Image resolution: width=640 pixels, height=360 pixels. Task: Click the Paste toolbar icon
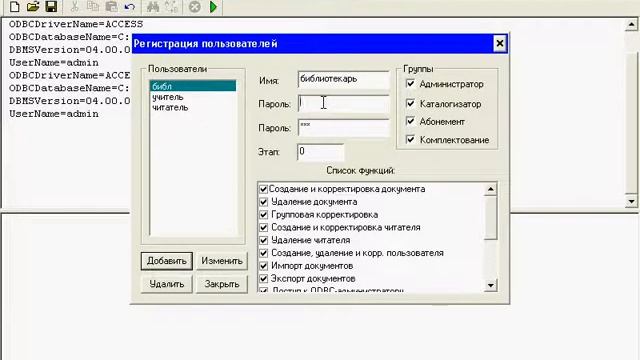(x=111, y=7)
